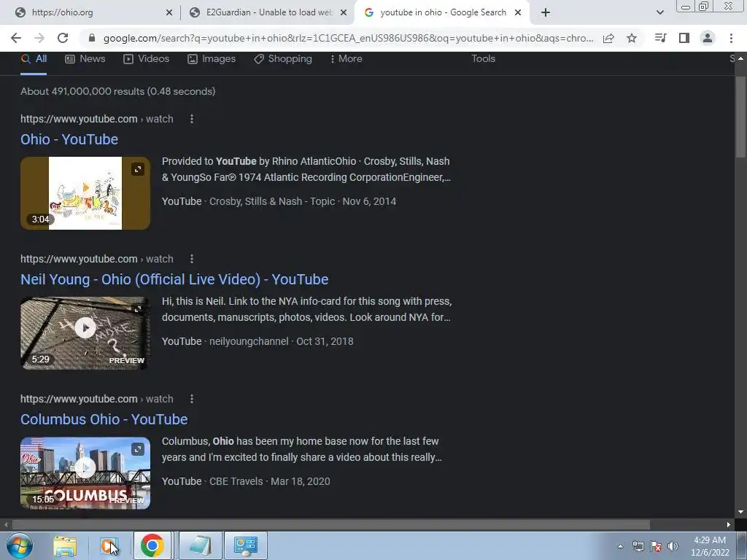Click the vertical scrollbar thumb
The height and width of the screenshot is (560, 747).
point(740,117)
